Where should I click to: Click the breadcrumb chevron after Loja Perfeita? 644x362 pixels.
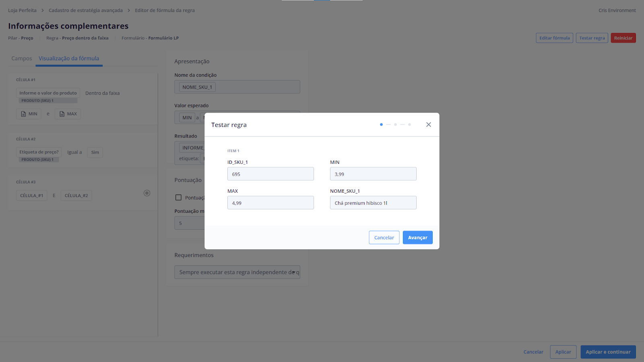[43, 10]
